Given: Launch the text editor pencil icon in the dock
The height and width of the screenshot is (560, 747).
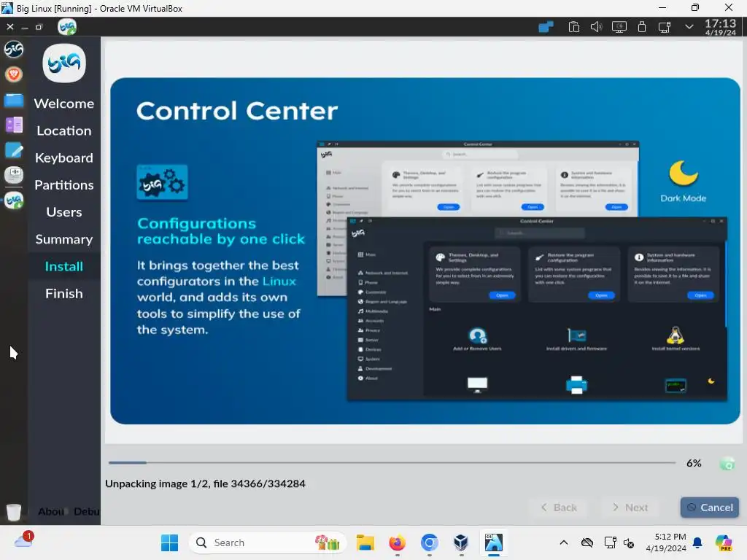Looking at the screenshot, I should click(x=14, y=150).
